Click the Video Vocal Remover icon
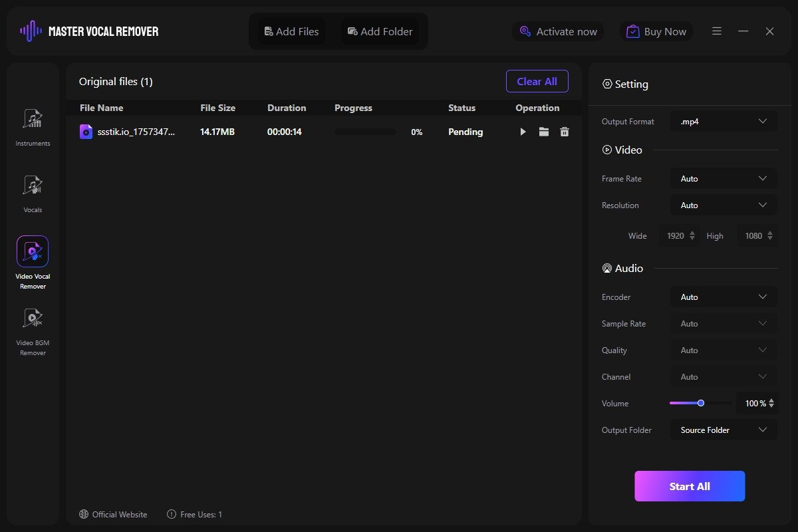The height and width of the screenshot is (532, 798). [x=33, y=251]
